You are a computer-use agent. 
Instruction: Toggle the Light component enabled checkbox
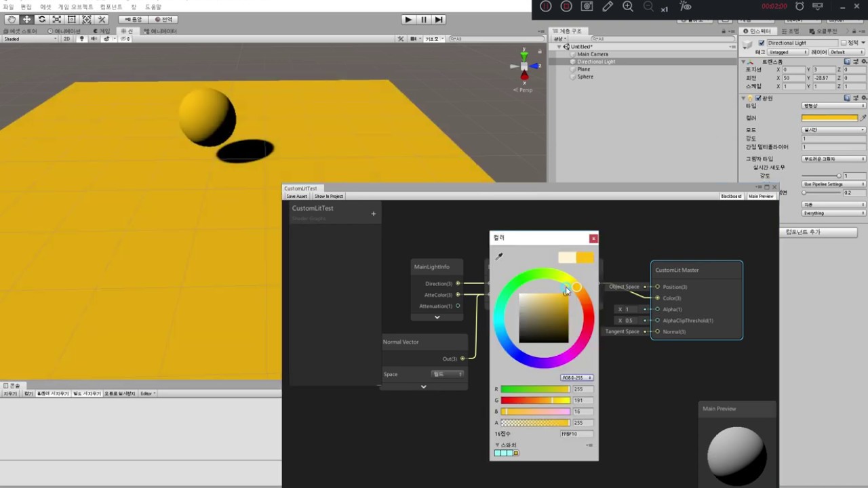759,98
